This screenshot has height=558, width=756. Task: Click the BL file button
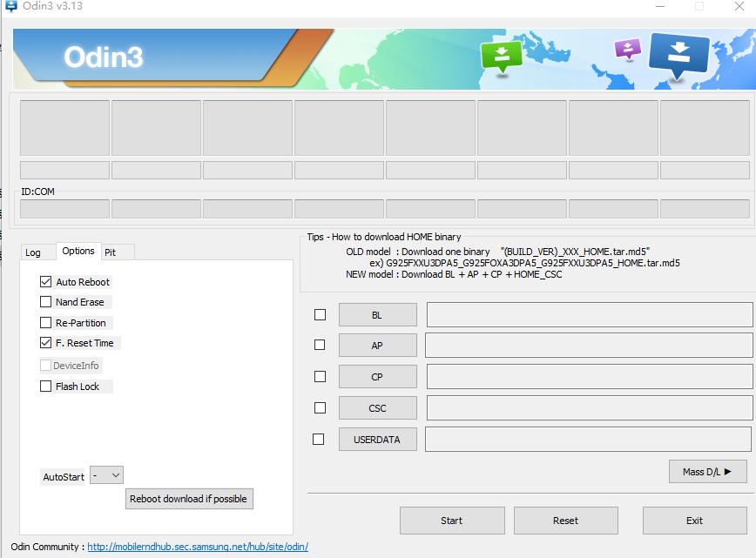(x=377, y=314)
